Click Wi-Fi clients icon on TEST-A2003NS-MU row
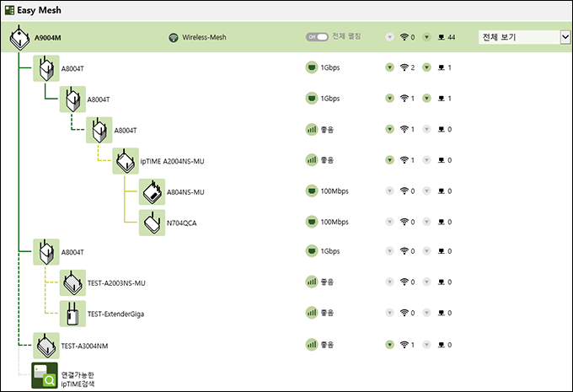 coord(404,282)
